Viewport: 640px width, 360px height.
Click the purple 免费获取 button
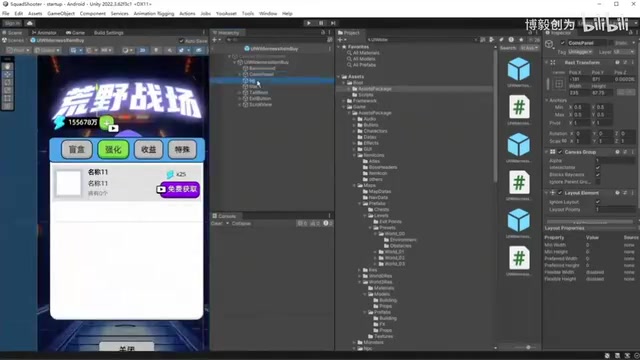click(x=179, y=189)
